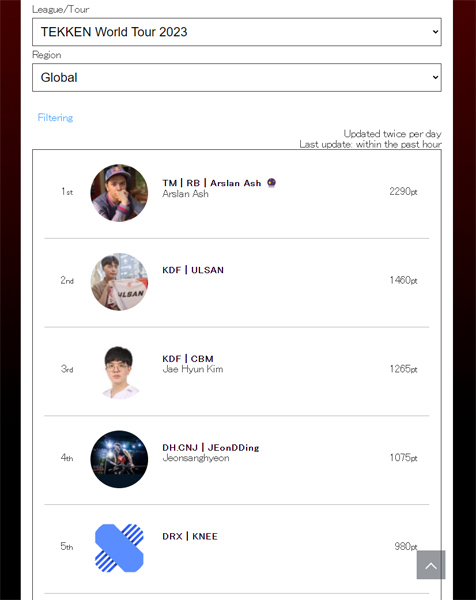Open the League/Tour dropdown
The image size is (476, 600).
(236, 32)
